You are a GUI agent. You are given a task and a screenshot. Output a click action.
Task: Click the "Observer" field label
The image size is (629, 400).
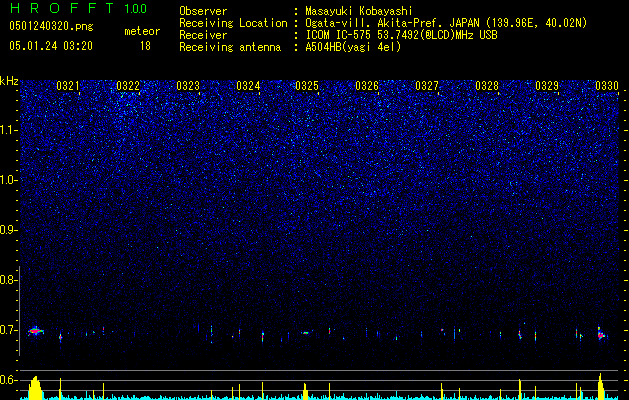coord(203,11)
